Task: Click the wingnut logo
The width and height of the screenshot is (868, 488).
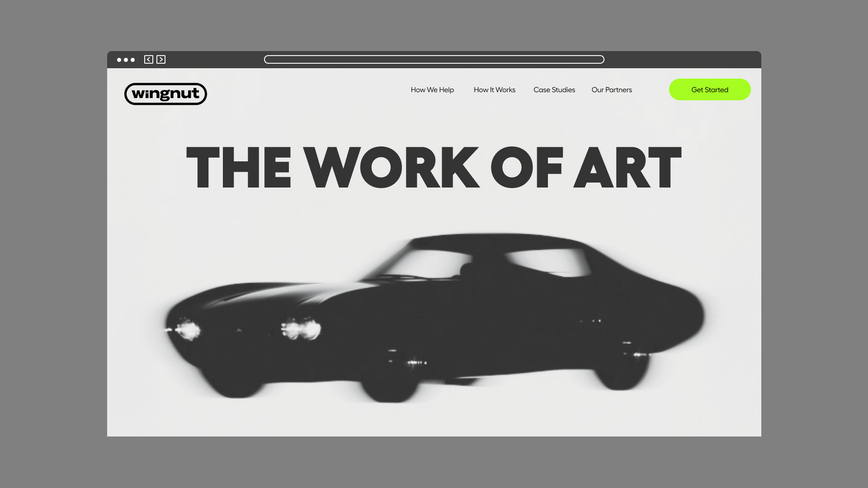Action: 165,94
